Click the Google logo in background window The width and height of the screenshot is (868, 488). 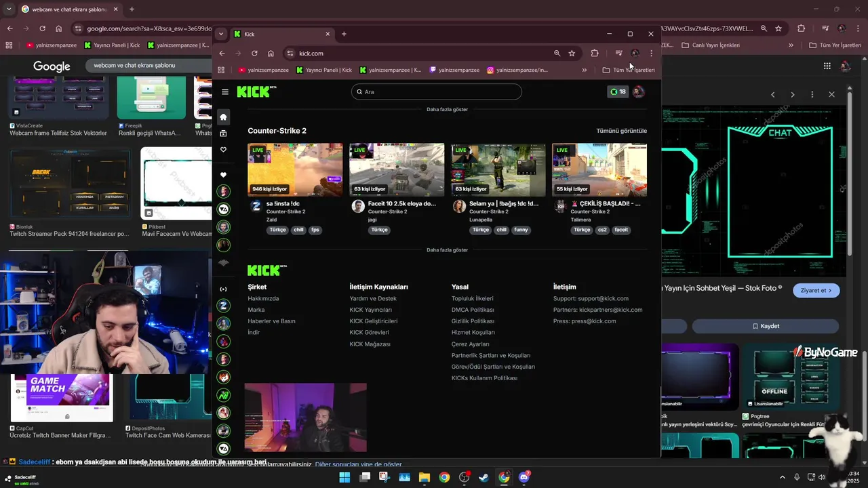click(x=52, y=66)
